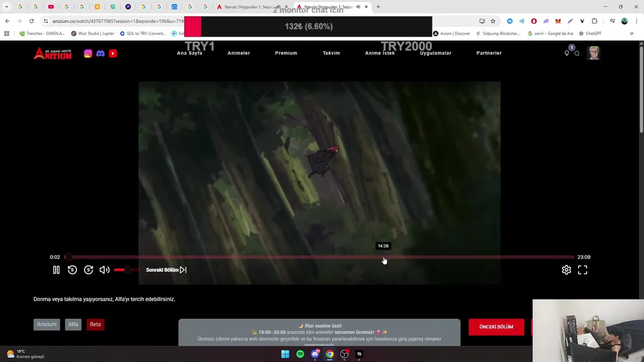
Task: Open Anizium's YouTube channel icon
Action: (113, 53)
